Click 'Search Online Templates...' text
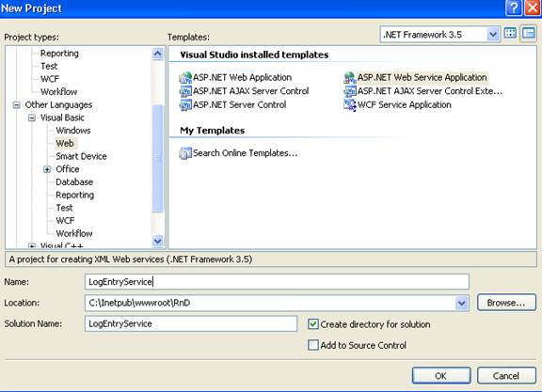This screenshot has width=542, height=392. [x=245, y=153]
